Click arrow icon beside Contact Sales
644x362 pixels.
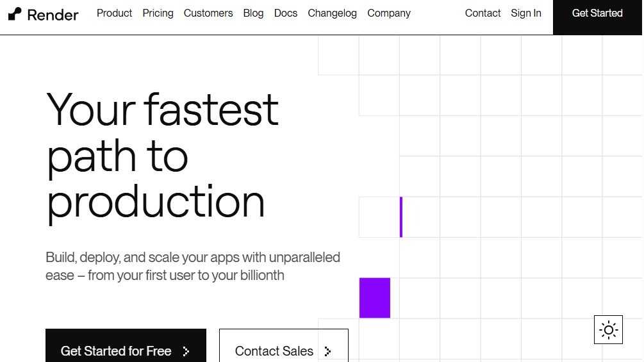(327, 351)
